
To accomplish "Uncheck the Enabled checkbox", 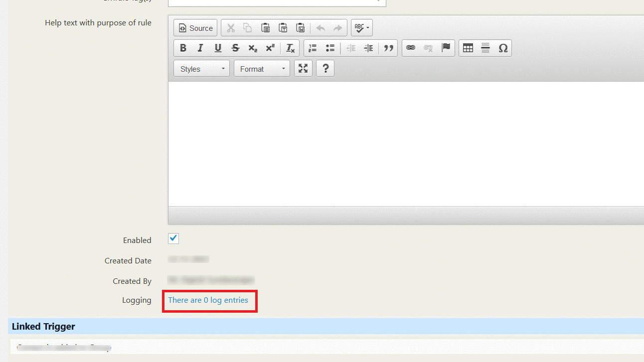I will 173,239.
